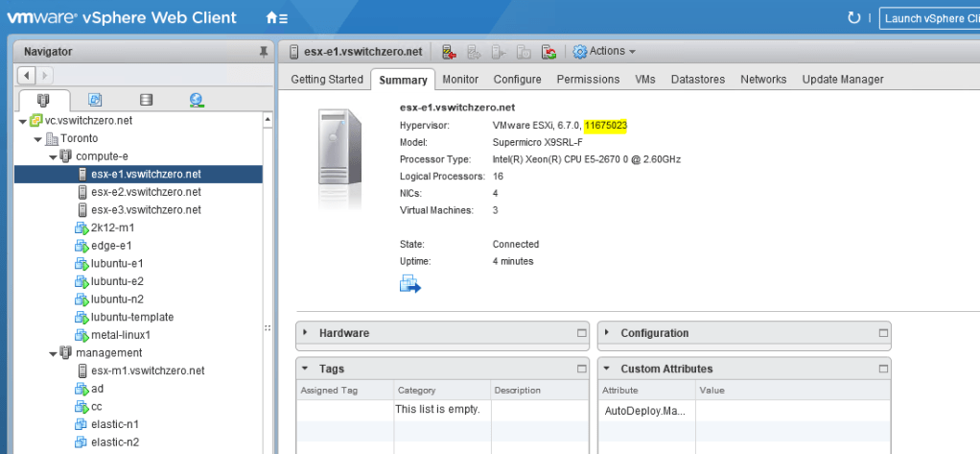Click the refresh icon in top bar

pos(854,18)
